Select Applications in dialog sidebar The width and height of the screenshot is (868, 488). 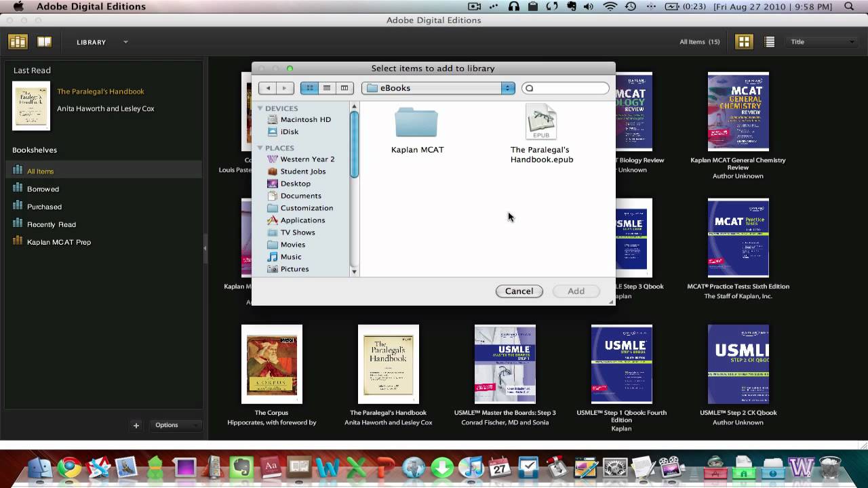point(302,220)
